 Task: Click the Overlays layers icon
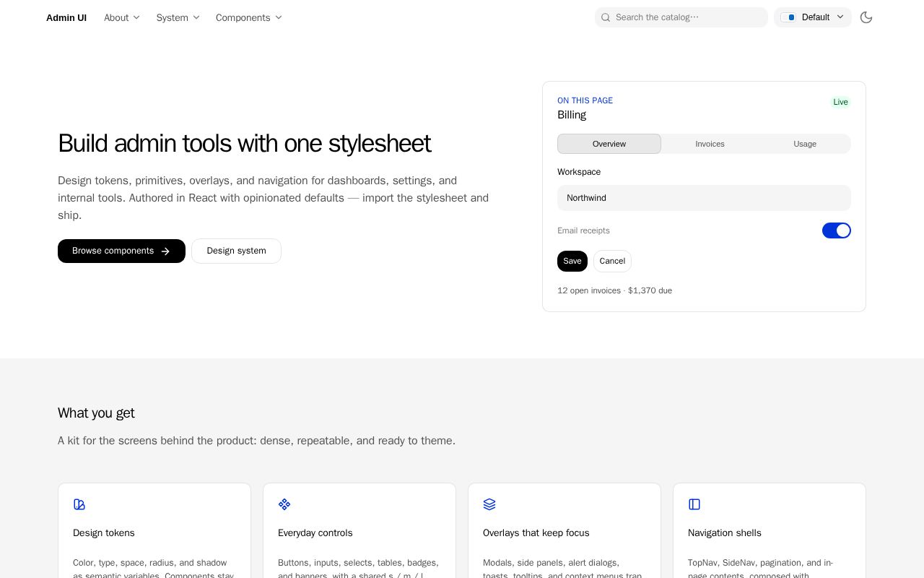(489, 504)
